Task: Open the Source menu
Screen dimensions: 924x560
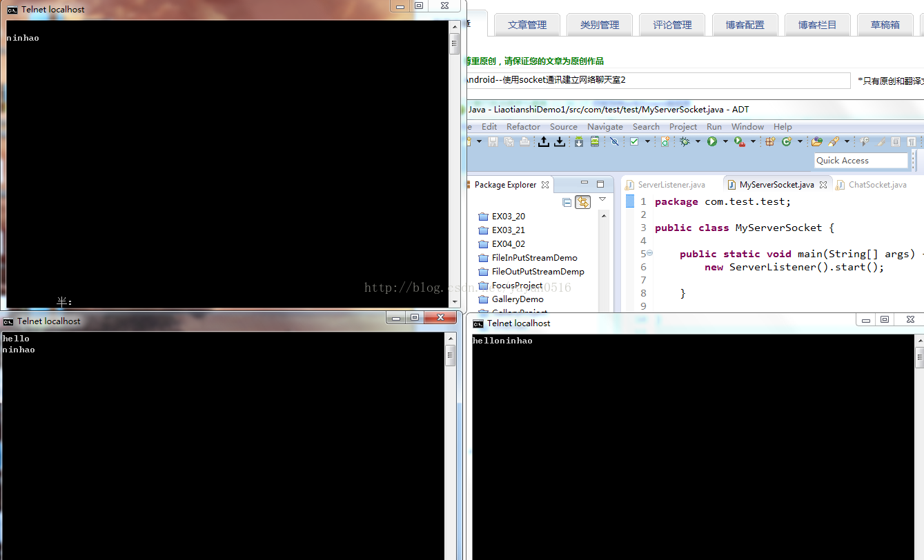Action: (x=564, y=127)
